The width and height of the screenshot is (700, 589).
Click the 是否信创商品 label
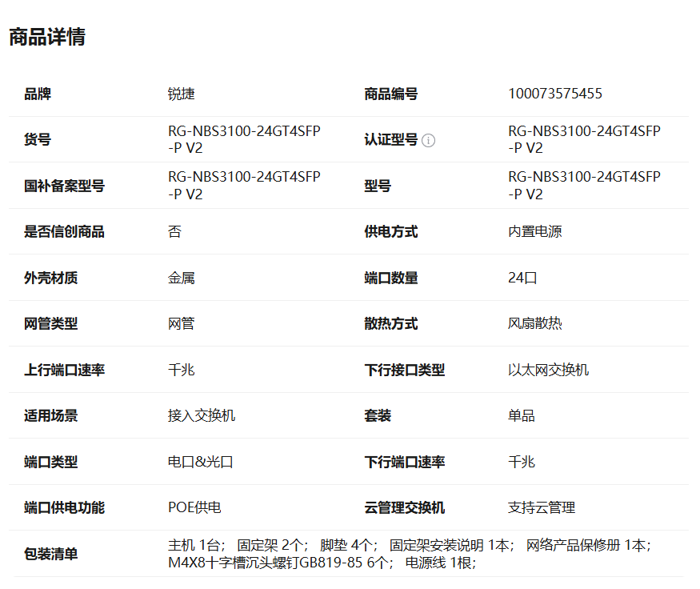pyautogui.click(x=64, y=232)
